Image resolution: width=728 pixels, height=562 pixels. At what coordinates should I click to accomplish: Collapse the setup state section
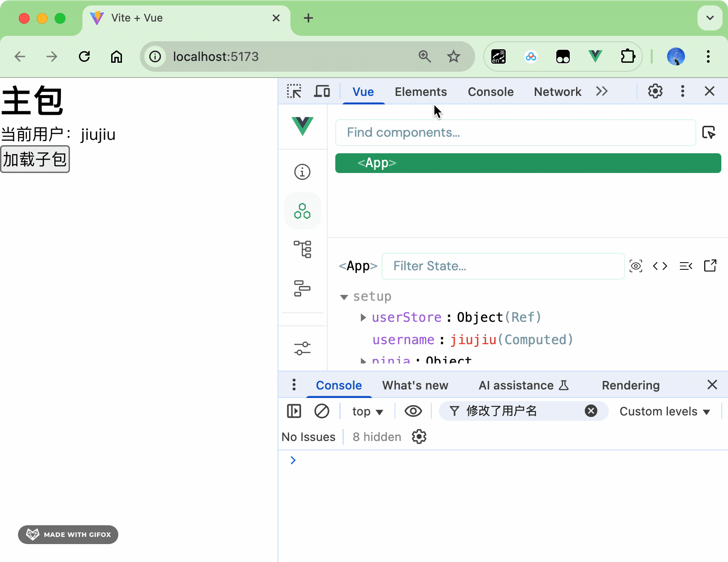[x=344, y=297]
